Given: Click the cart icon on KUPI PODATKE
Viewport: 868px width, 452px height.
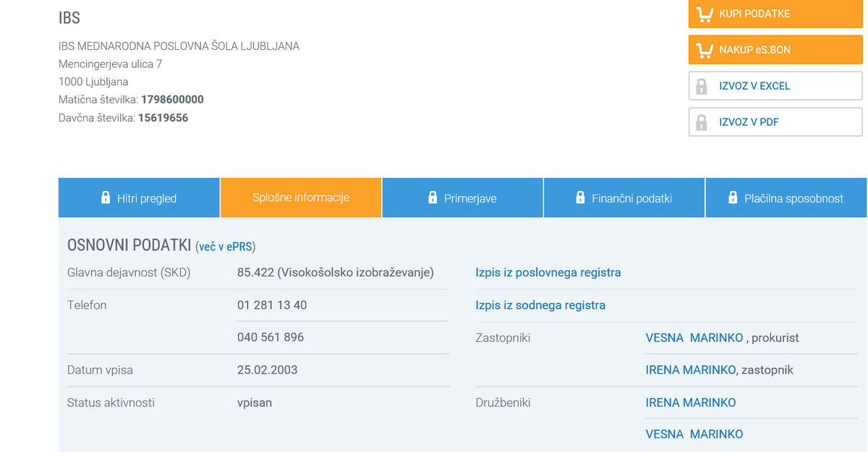Looking at the screenshot, I should [704, 14].
